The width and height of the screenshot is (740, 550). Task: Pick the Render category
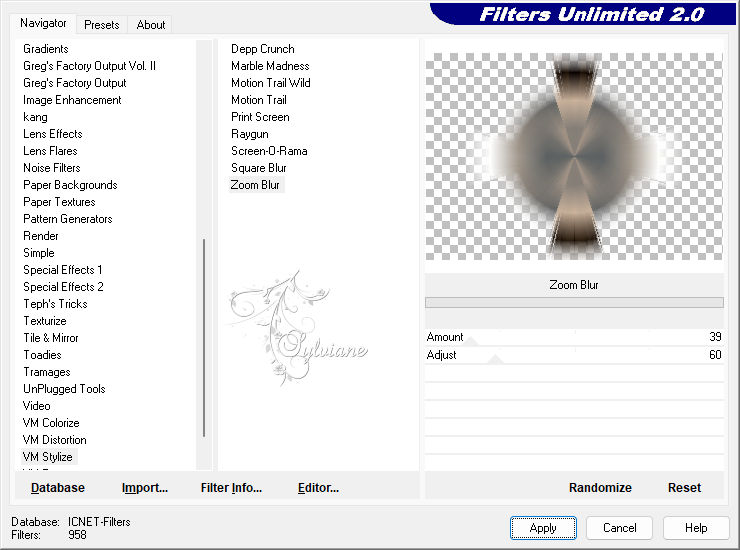(x=41, y=236)
